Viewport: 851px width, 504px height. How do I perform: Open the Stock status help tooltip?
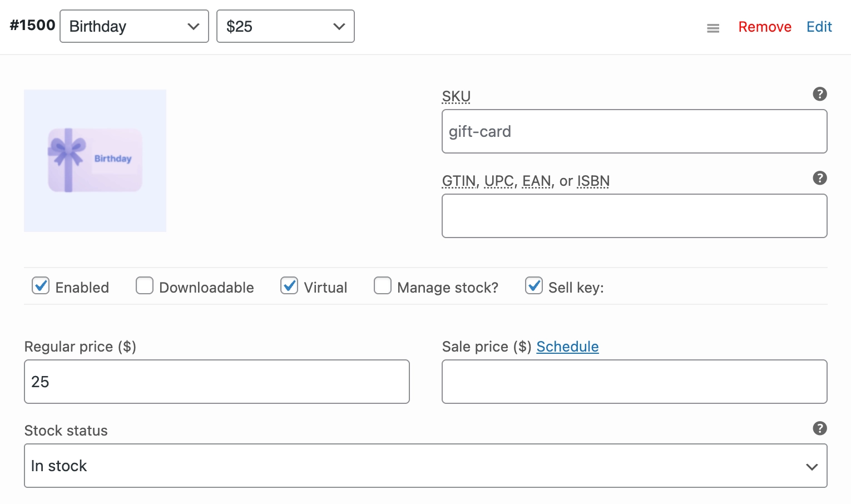(820, 428)
